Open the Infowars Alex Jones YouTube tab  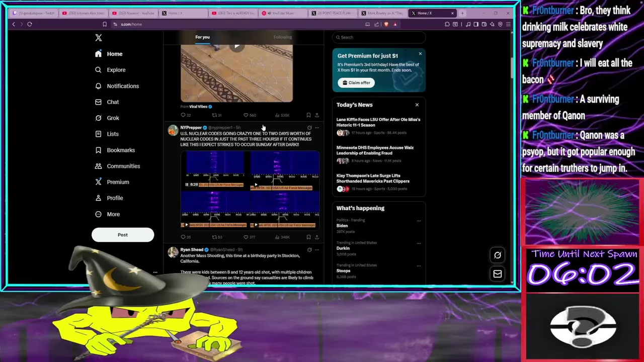pyautogui.click(x=83, y=13)
